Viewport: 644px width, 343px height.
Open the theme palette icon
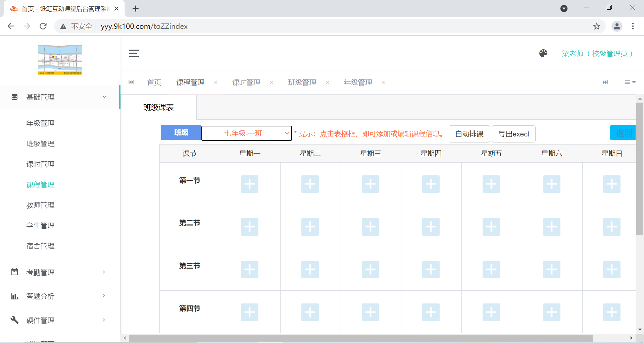pyautogui.click(x=543, y=53)
